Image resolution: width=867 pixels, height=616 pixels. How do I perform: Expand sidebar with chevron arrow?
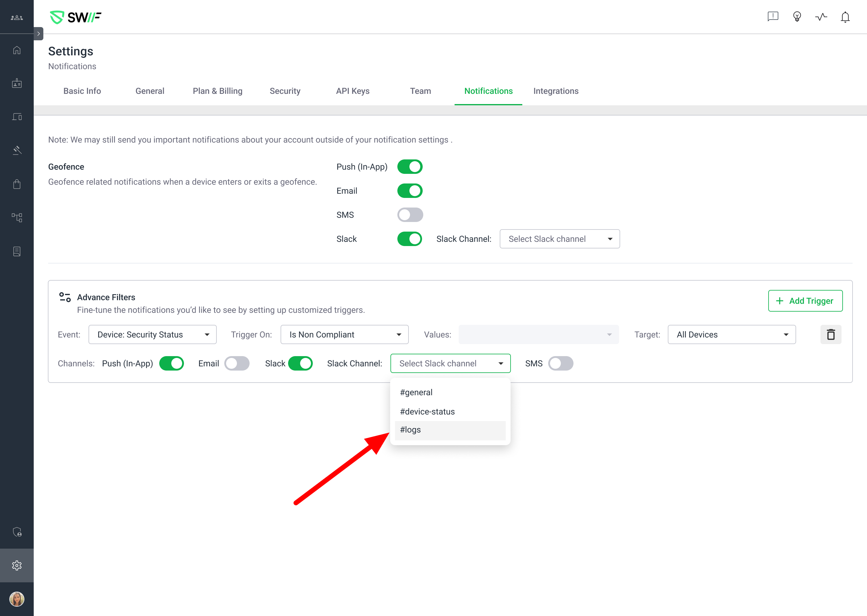(38, 34)
